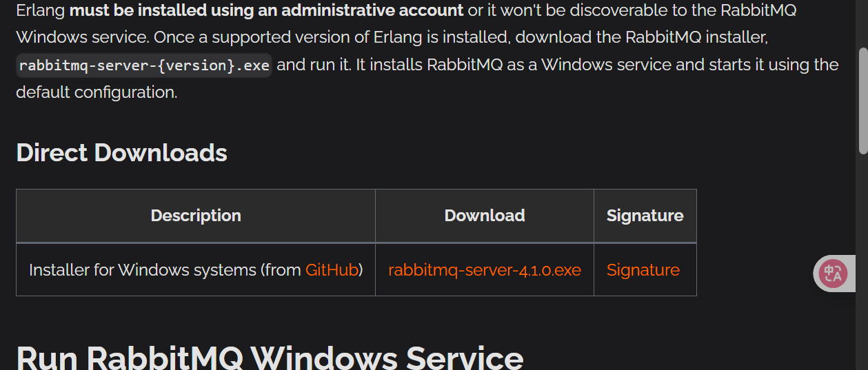The image size is (868, 370).
Task: Click the words 'default configuration.'
Action: (97, 92)
